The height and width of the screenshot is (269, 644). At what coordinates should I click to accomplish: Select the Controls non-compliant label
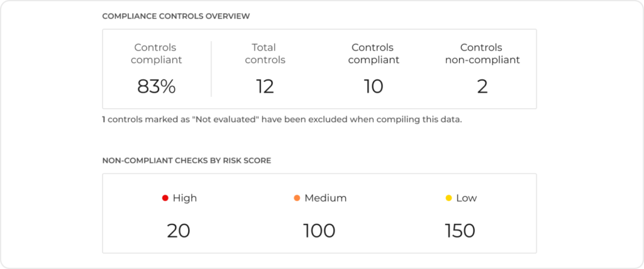482,54
